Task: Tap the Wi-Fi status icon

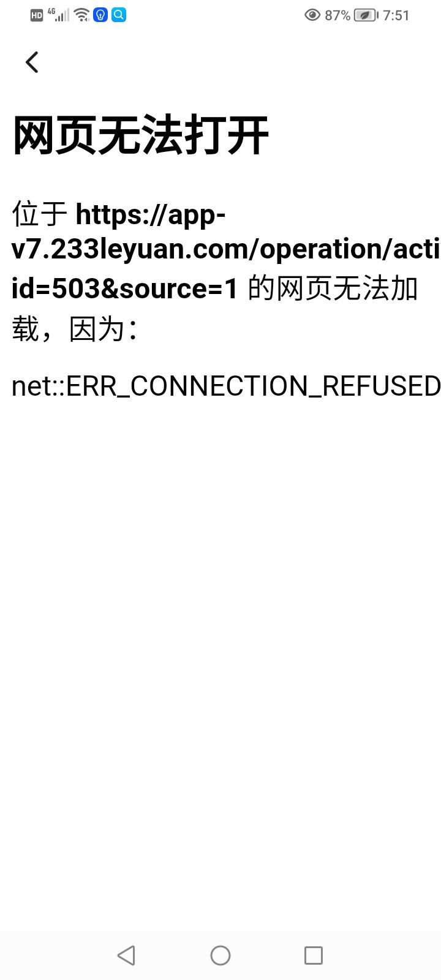Action: 81,15
